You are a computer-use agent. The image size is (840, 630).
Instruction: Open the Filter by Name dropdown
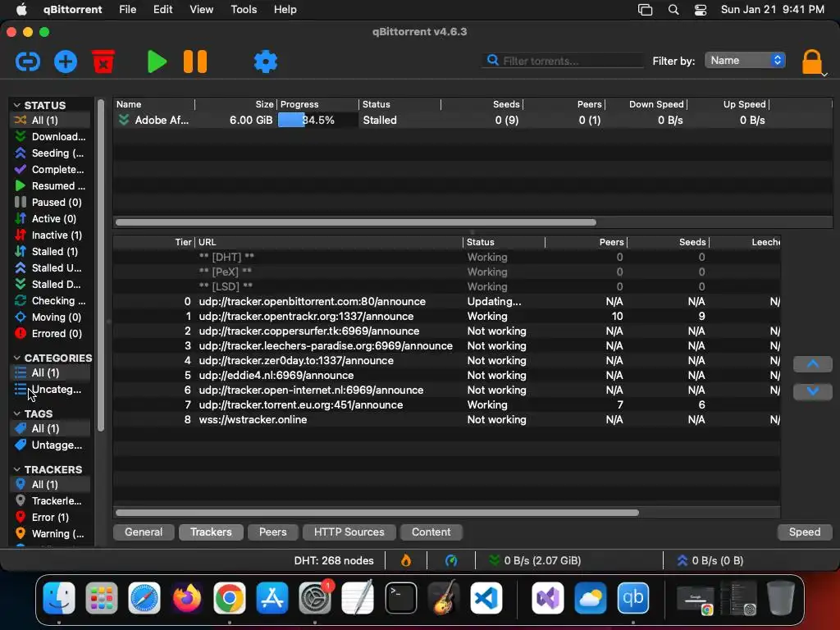pyautogui.click(x=745, y=61)
